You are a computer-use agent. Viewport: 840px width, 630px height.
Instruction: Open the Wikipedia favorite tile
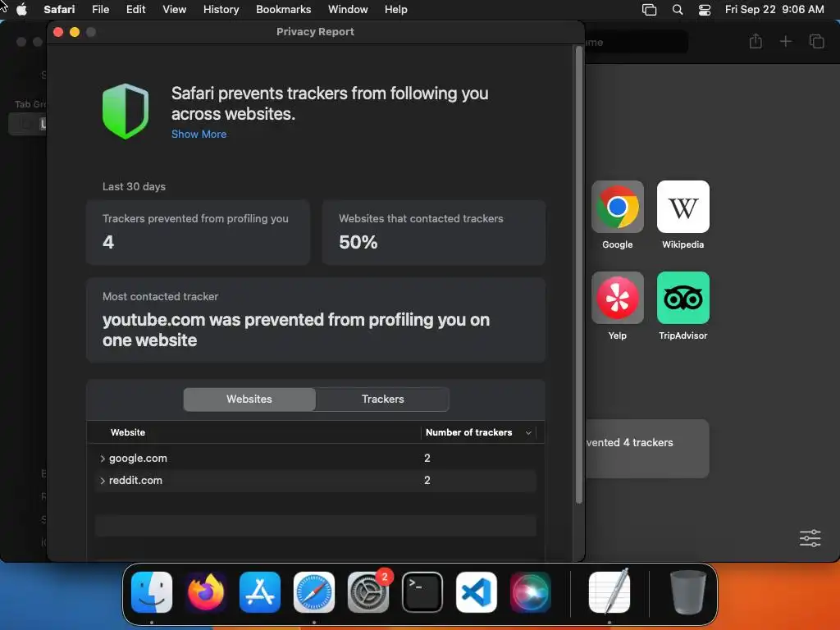(x=683, y=207)
